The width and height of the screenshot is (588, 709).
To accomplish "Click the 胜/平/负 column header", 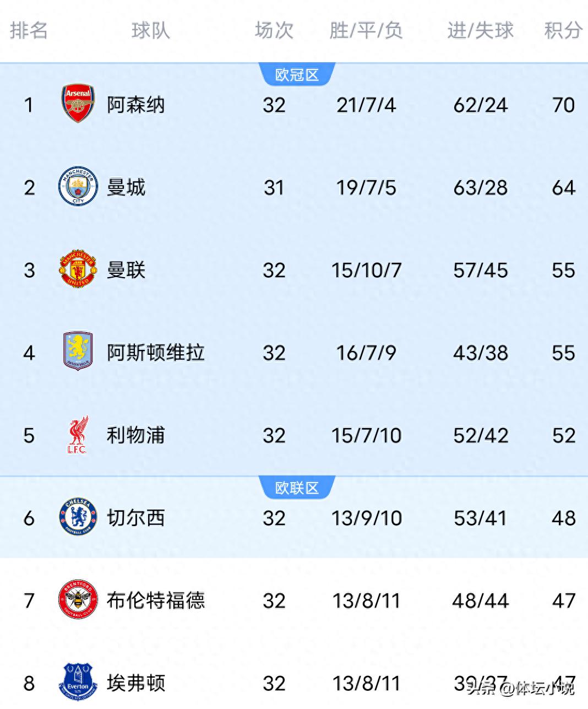I will (366, 31).
